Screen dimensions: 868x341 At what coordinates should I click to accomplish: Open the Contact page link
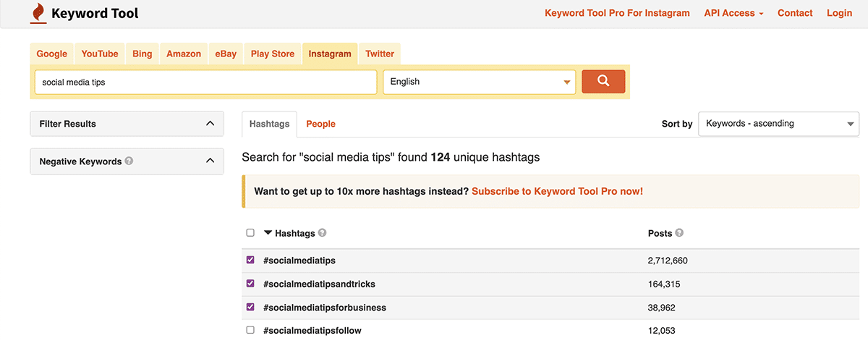(x=795, y=13)
